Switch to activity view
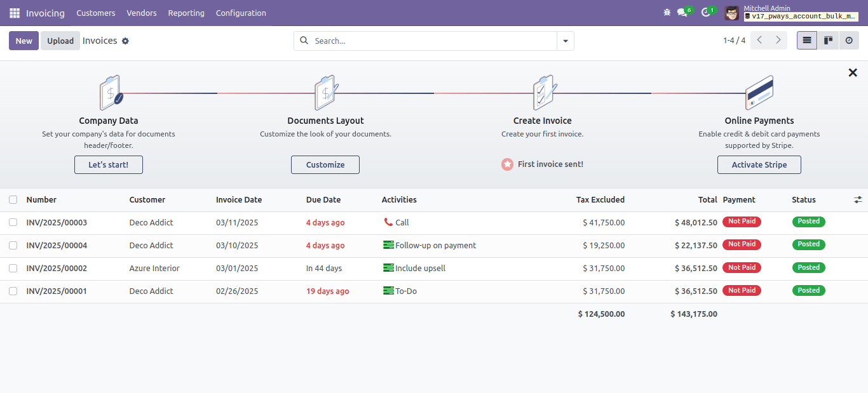The image size is (868, 393). 849,40
